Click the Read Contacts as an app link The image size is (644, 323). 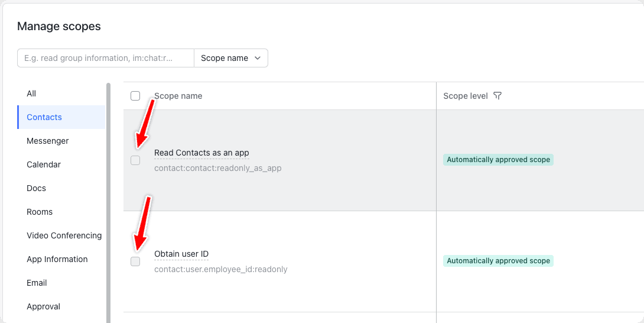coord(201,153)
